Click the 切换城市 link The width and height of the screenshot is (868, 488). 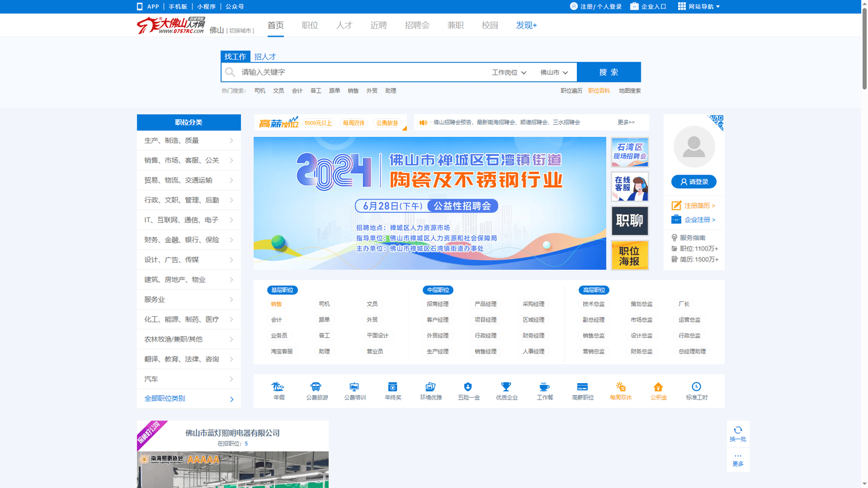[241, 31]
